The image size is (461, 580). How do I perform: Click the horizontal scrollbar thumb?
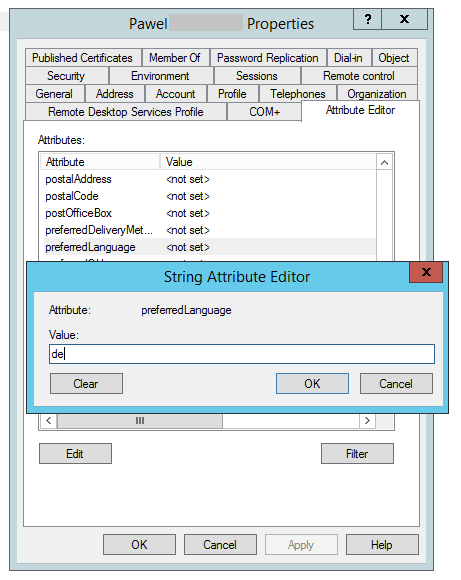(140, 421)
